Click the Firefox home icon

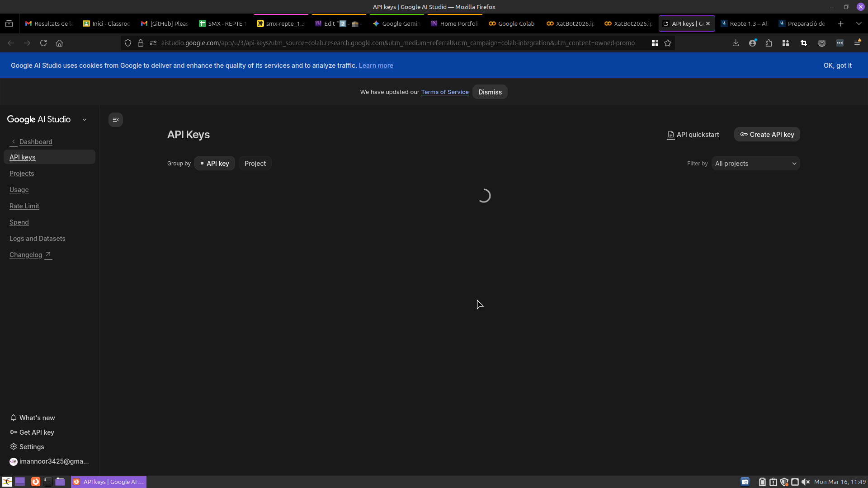[x=59, y=43]
